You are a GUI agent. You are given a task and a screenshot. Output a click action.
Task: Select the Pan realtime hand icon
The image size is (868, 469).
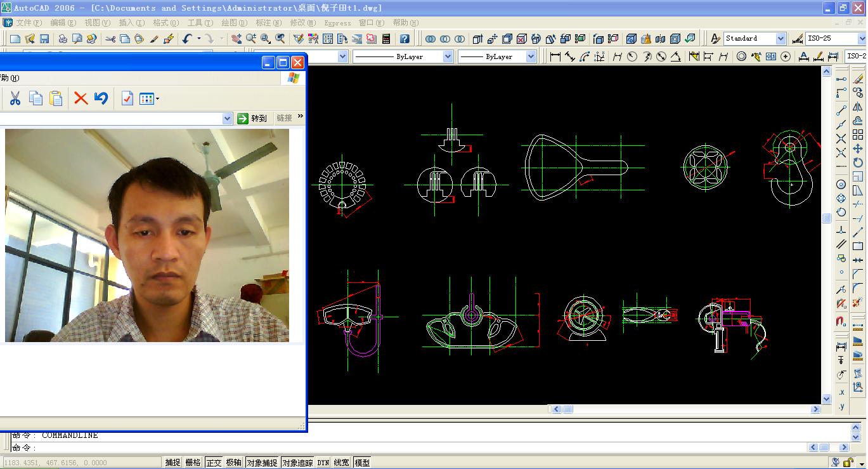pyautogui.click(x=236, y=39)
